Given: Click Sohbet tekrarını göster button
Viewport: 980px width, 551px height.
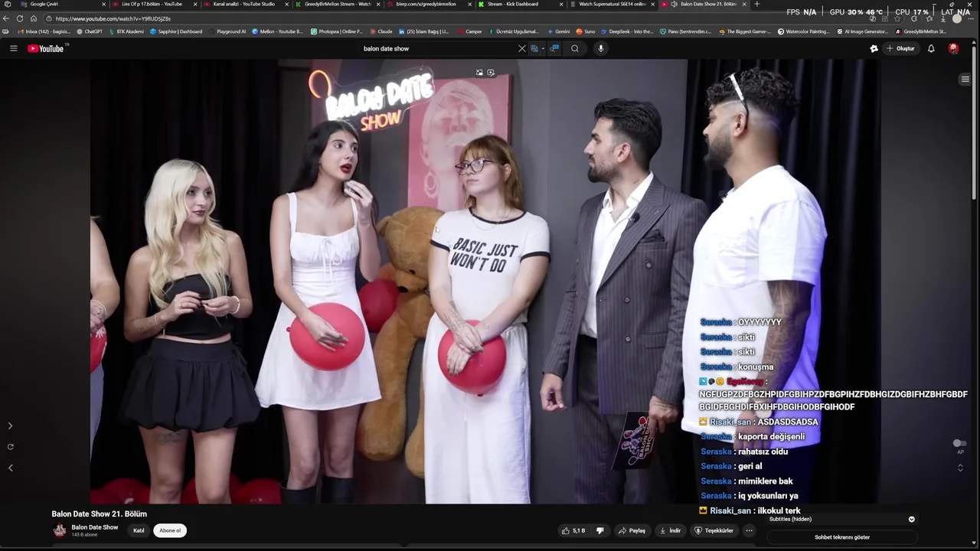Looking at the screenshot, I should point(842,537).
